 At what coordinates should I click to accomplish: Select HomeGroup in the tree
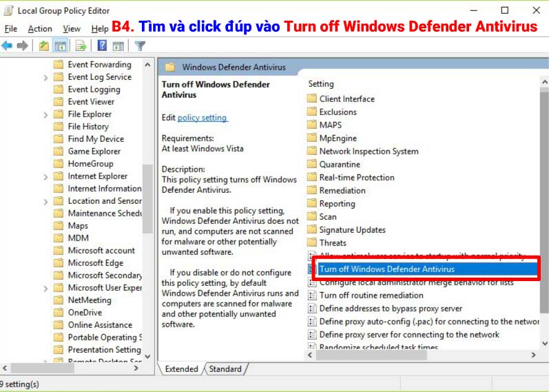(90, 163)
